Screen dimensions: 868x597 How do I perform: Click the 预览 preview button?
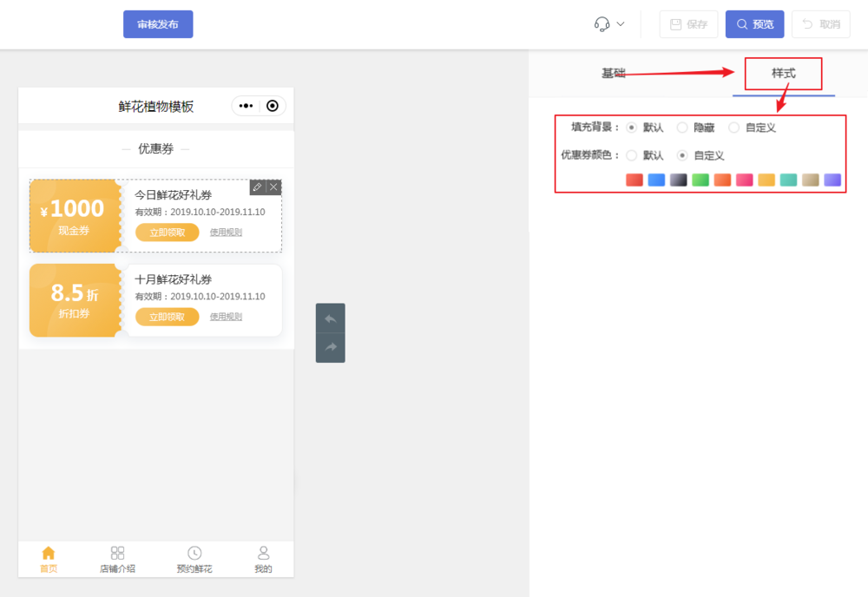[754, 24]
